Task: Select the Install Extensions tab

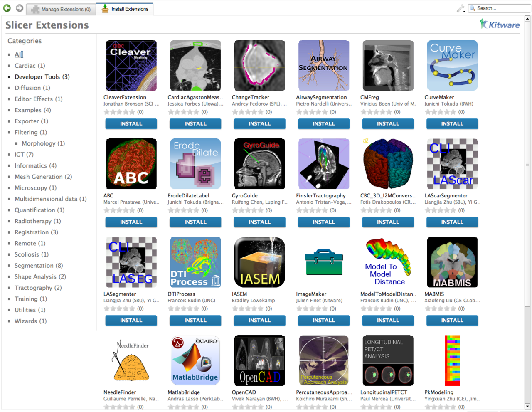Action: [125, 9]
